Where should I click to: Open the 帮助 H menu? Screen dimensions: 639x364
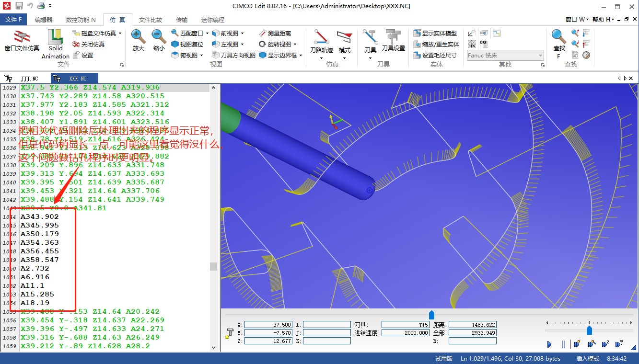pos(604,20)
